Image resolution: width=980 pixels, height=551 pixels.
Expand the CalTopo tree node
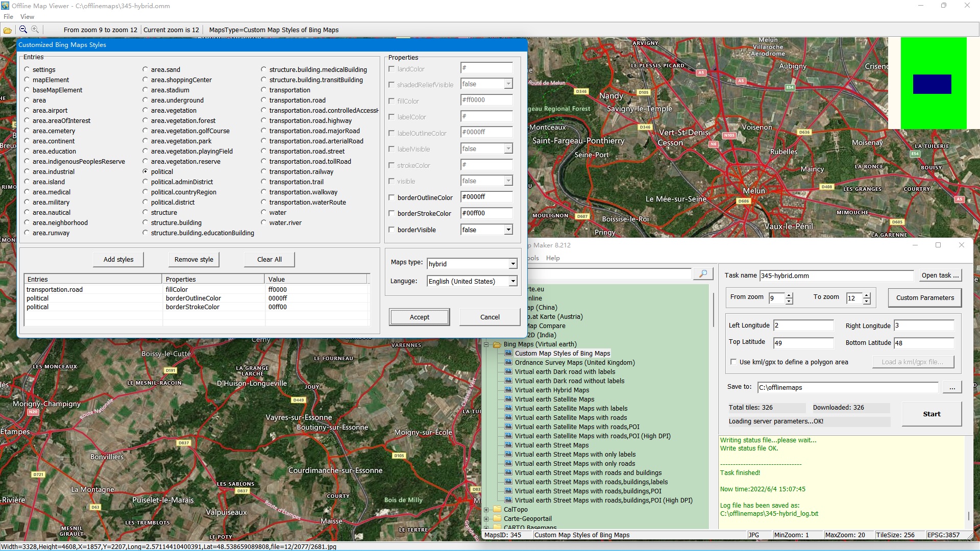click(486, 510)
